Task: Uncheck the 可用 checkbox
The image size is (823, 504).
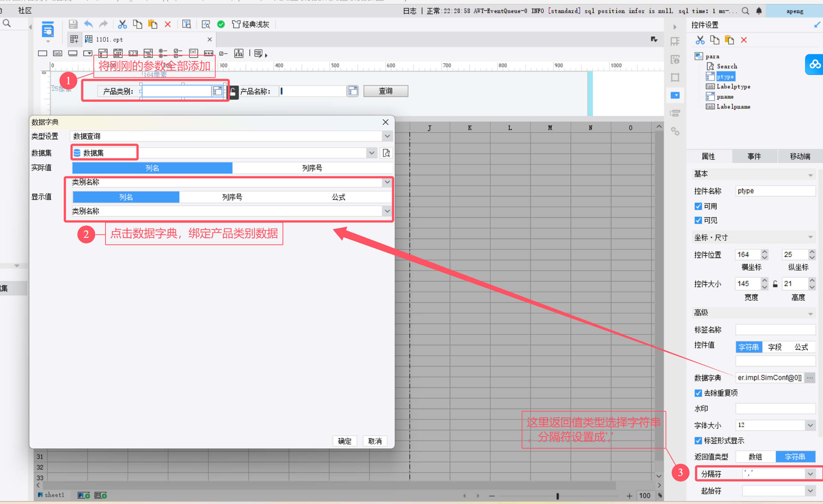Action: 698,206
